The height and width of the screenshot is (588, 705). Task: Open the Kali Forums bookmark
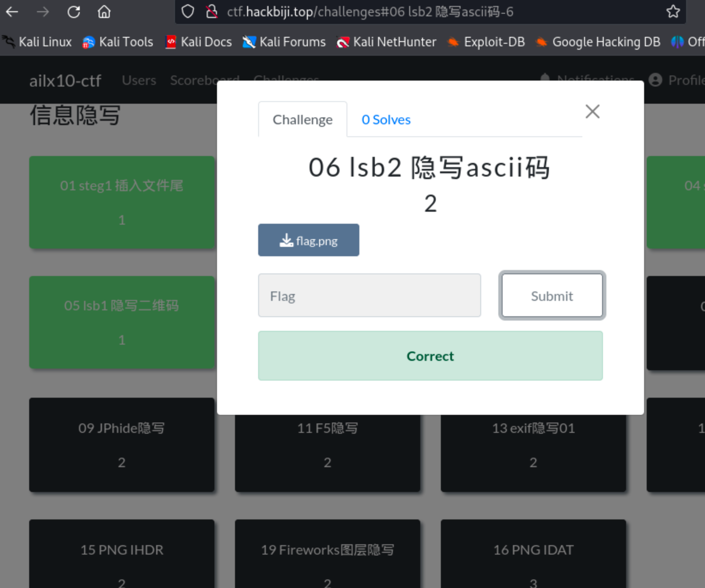pos(284,42)
